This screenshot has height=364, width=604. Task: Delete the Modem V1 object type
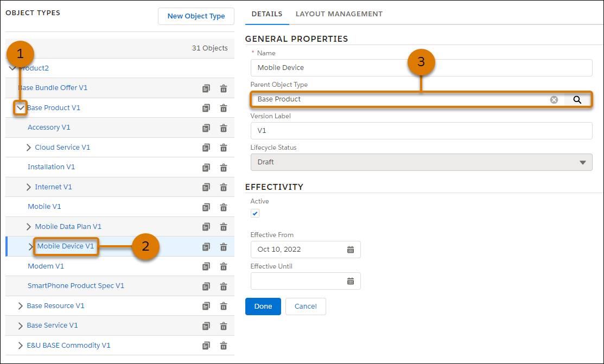point(224,266)
